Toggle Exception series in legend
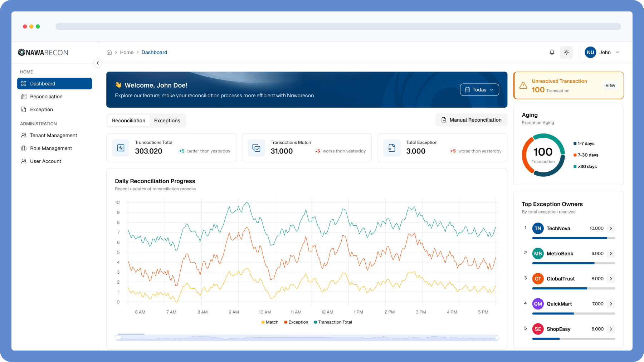Image resolution: width=644 pixels, height=362 pixels. pyautogui.click(x=296, y=322)
